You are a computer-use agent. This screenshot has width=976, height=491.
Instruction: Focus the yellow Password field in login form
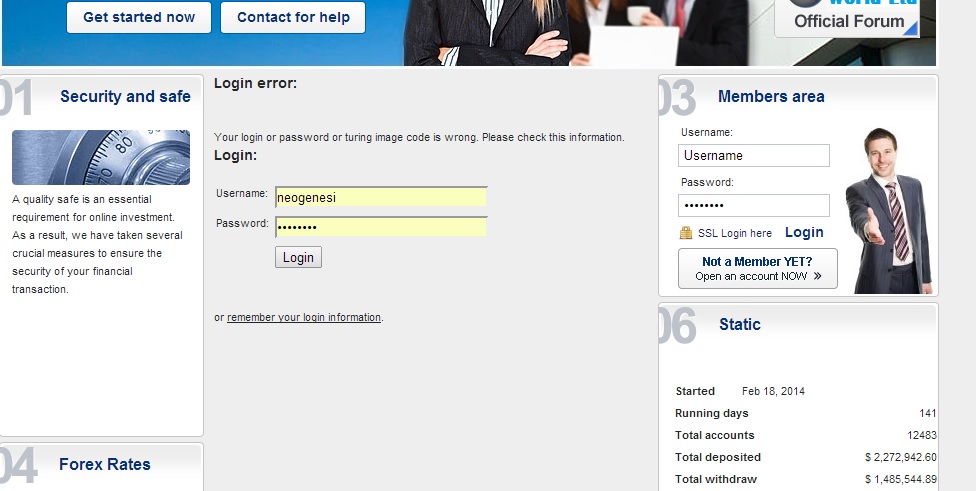point(381,227)
